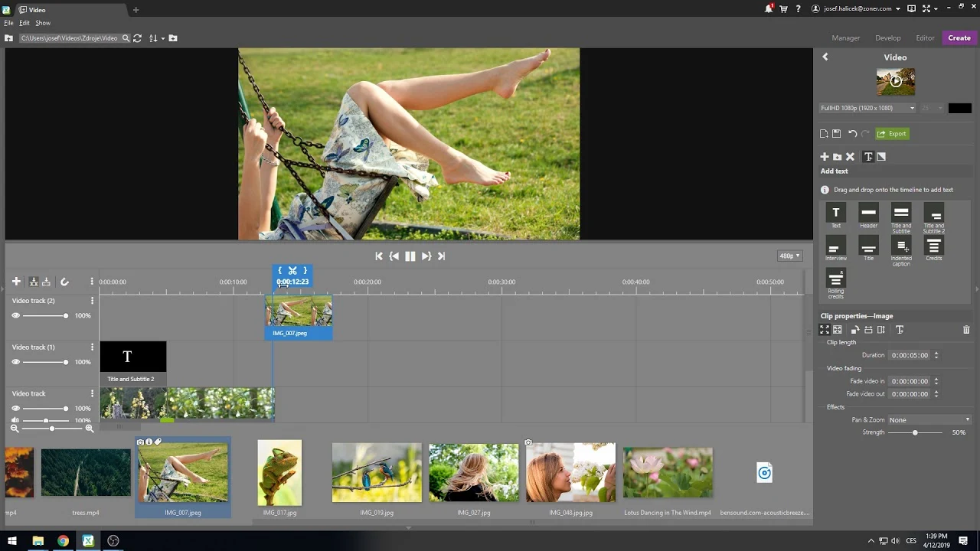
Task: Toggle the insert mode timeline button
Action: coord(34,282)
